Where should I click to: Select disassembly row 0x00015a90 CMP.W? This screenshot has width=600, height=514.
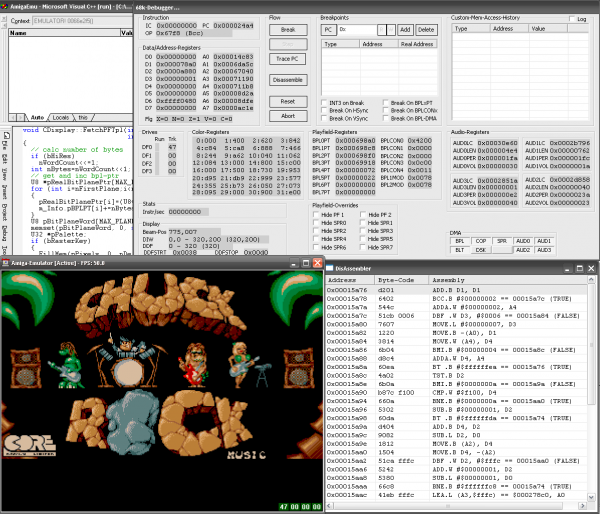(x=457, y=393)
